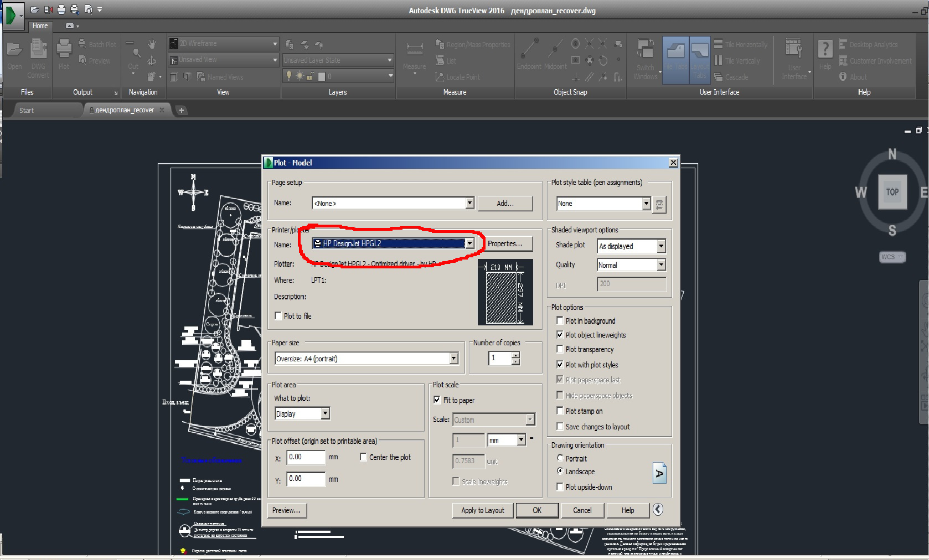The width and height of the screenshot is (929, 560).
Task: Click the landscape orientation preview icon
Action: [x=659, y=473]
